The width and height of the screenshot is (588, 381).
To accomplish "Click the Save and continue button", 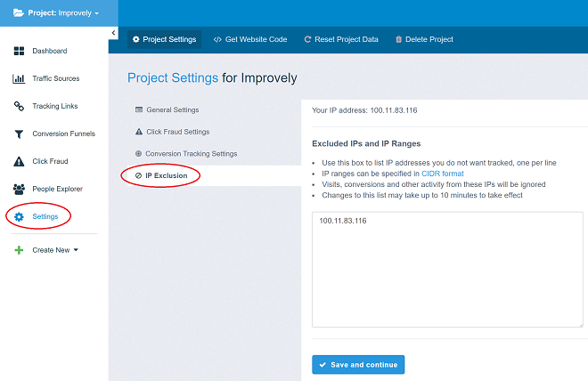I will 358,364.
